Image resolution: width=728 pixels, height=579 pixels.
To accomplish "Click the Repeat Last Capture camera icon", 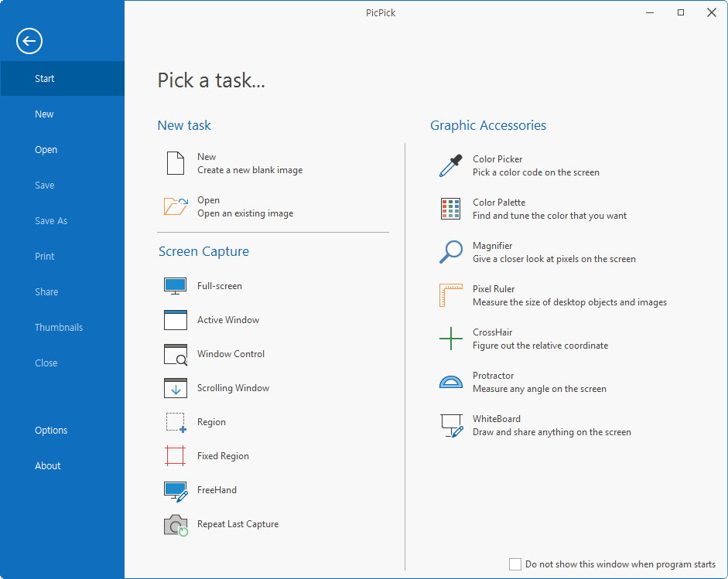I will (176, 525).
